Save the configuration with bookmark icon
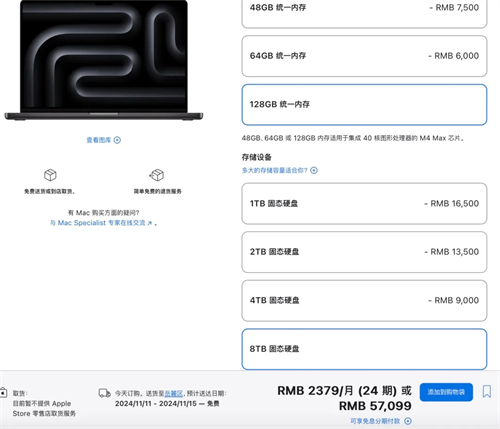This screenshot has width=500, height=429. [x=487, y=391]
